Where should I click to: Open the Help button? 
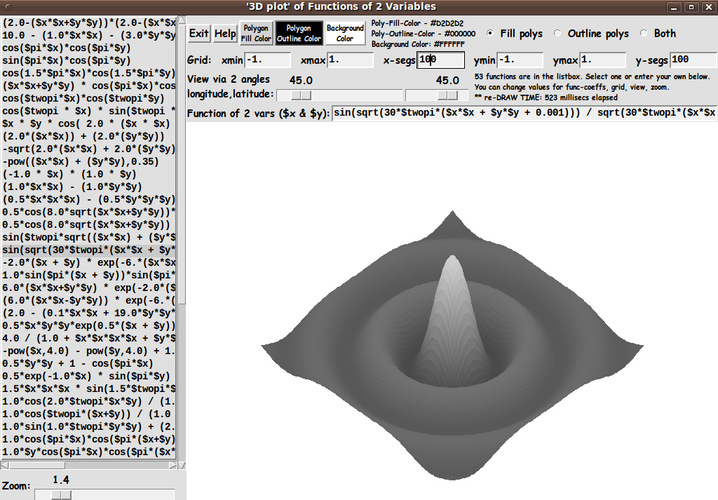[x=225, y=33]
